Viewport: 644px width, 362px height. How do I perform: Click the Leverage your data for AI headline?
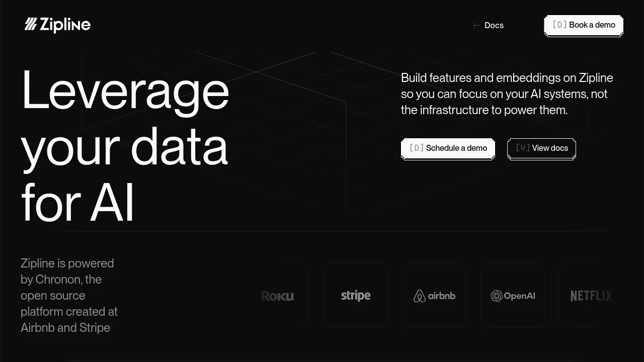coord(125,146)
